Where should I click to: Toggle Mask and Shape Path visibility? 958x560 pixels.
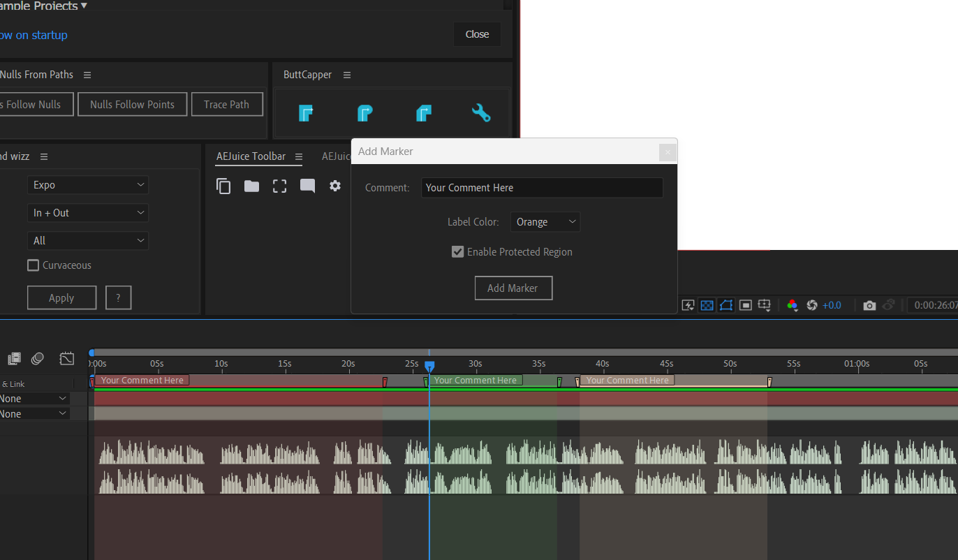(726, 305)
